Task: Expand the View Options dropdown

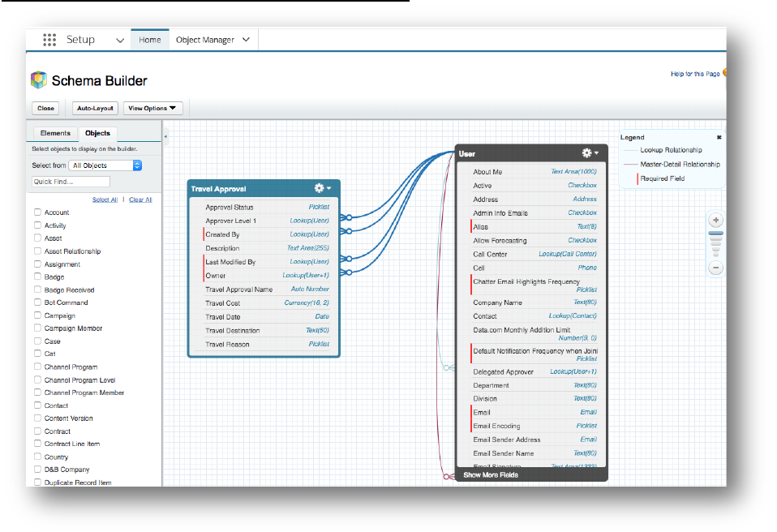Action: click(152, 108)
